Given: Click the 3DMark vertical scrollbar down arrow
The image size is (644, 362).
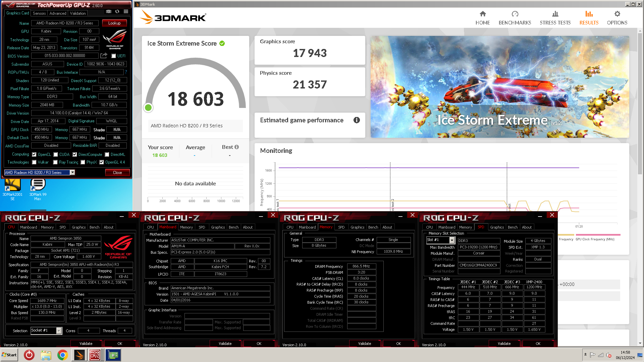Looking at the screenshot, I should (640, 343).
